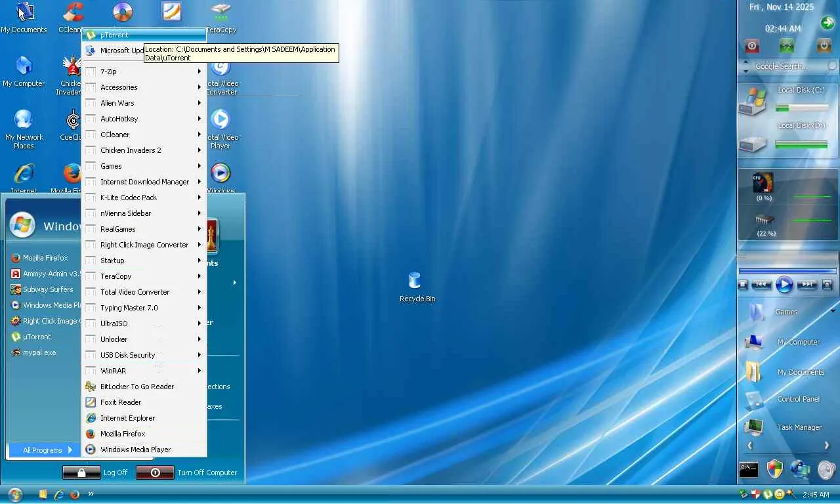The height and width of the screenshot is (504, 840).
Task: Click the µTorrent icon in system tray
Action: pos(768,494)
